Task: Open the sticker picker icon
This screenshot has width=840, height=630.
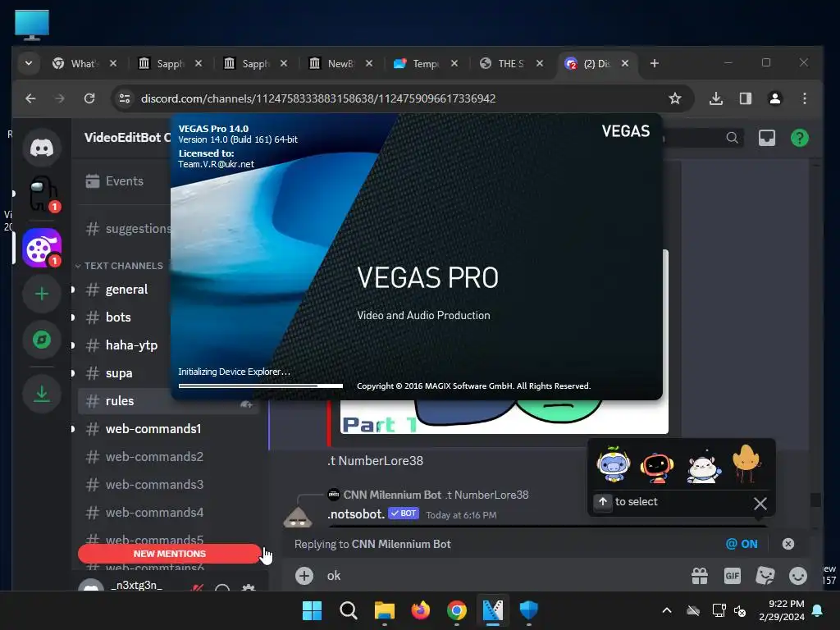Action: pos(765,576)
